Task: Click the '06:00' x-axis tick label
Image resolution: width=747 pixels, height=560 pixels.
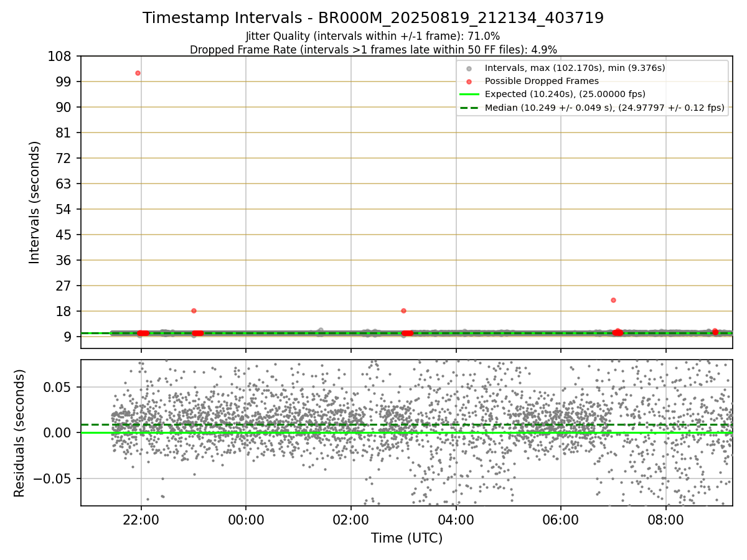Action: (561, 519)
